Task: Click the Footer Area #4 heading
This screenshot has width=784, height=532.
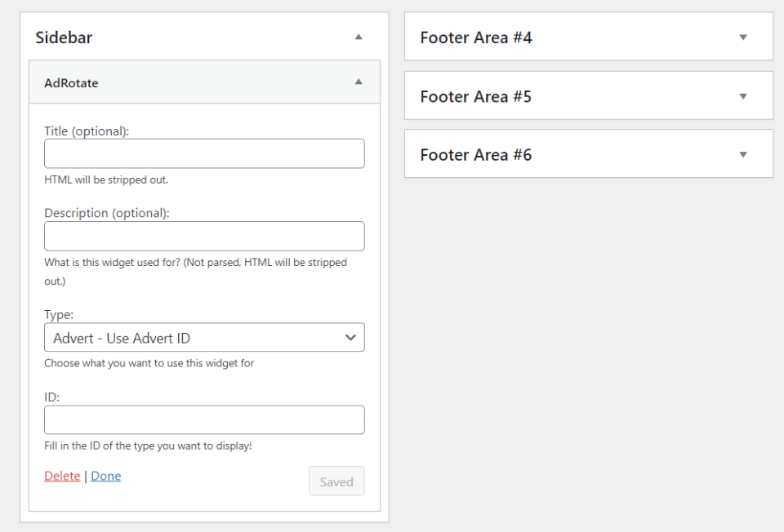Action: click(476, 38)
